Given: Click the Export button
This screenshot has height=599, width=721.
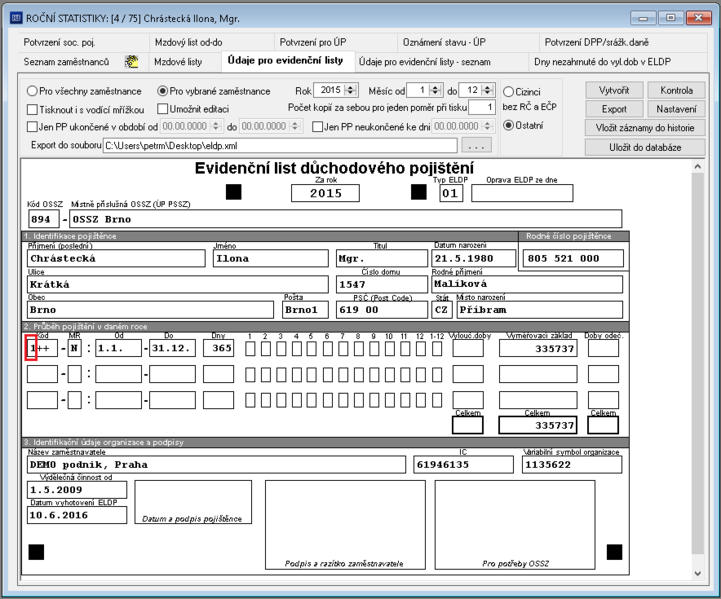Looking at the screenshot, I should [x=614, y=109].
